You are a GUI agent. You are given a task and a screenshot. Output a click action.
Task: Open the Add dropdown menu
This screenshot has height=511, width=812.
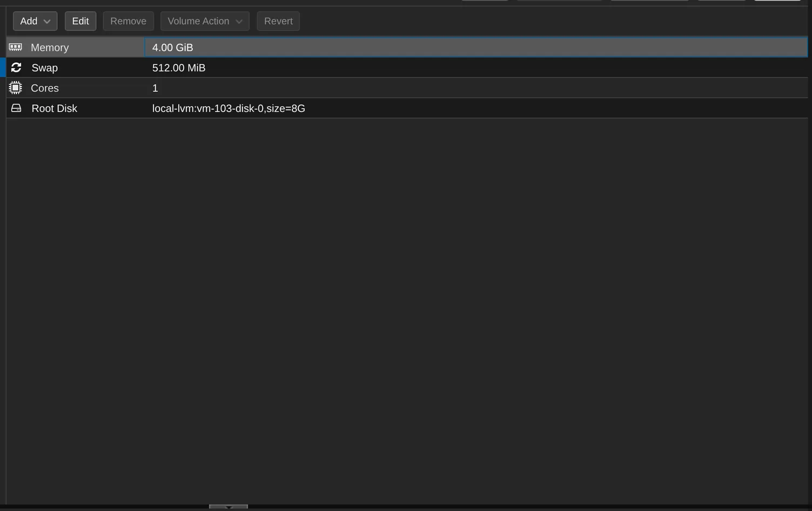click(x=35, y=21)
